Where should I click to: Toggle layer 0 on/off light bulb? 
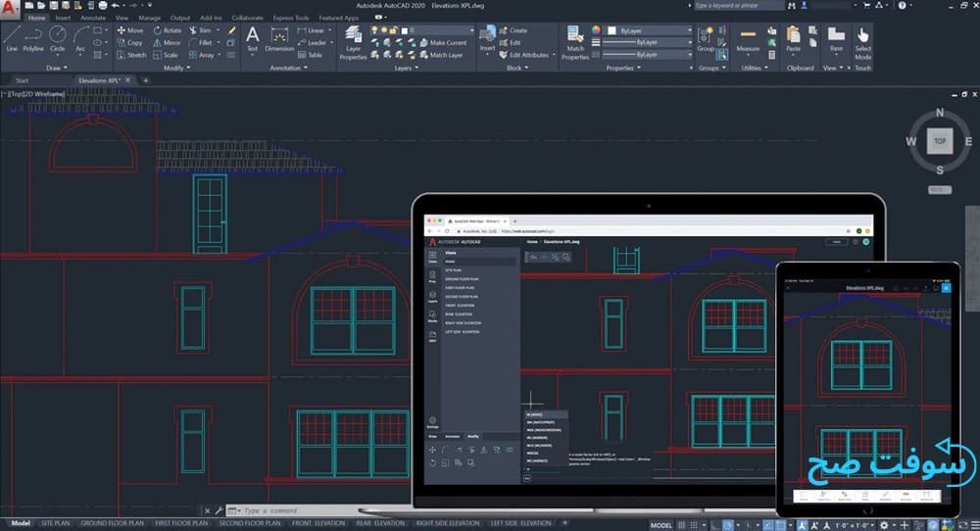click(374, 30)
